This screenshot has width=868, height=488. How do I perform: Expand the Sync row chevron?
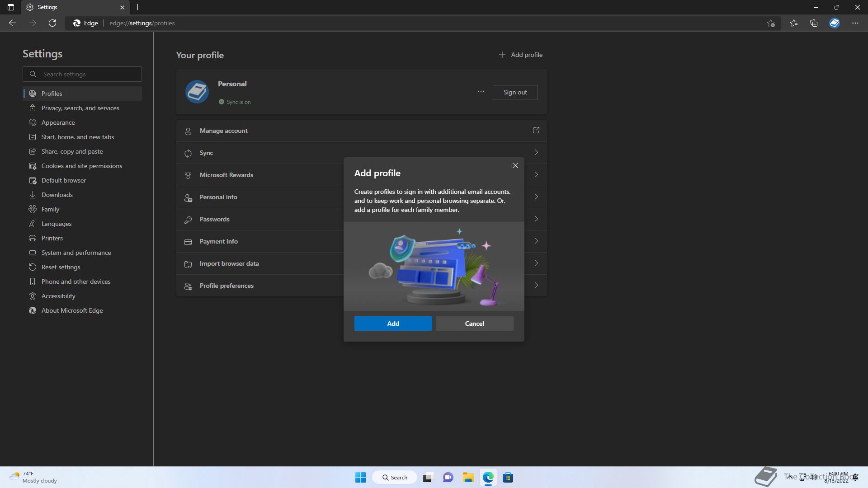536,152
